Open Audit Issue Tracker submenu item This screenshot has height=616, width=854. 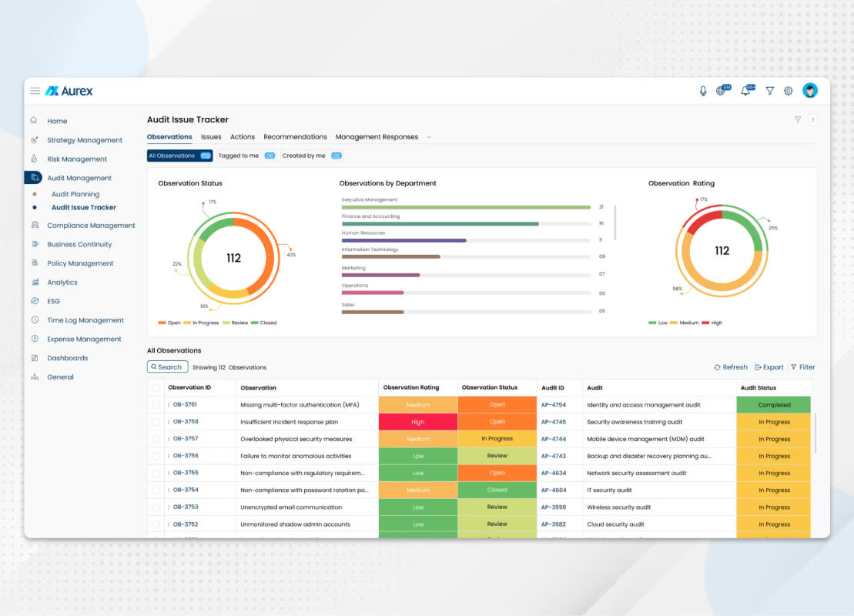click(83, 207)
